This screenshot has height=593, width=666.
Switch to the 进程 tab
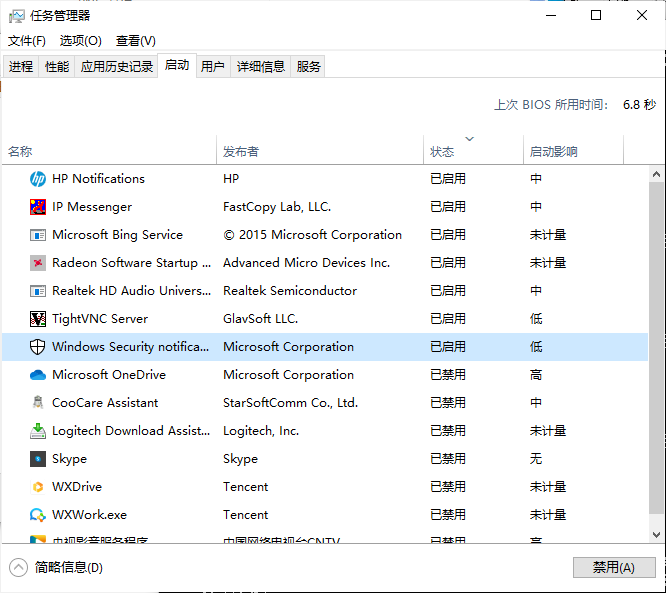[21, 67]
